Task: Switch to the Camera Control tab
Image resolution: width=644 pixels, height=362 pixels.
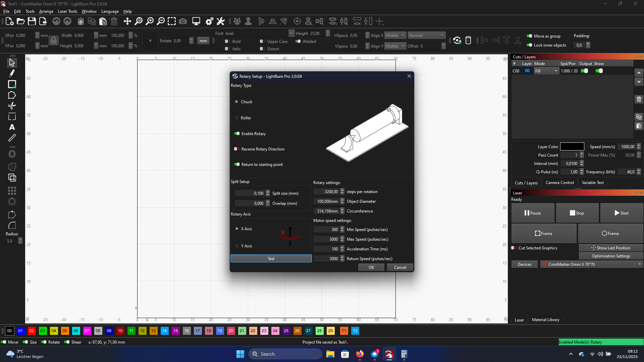Action: click(559, 183)
